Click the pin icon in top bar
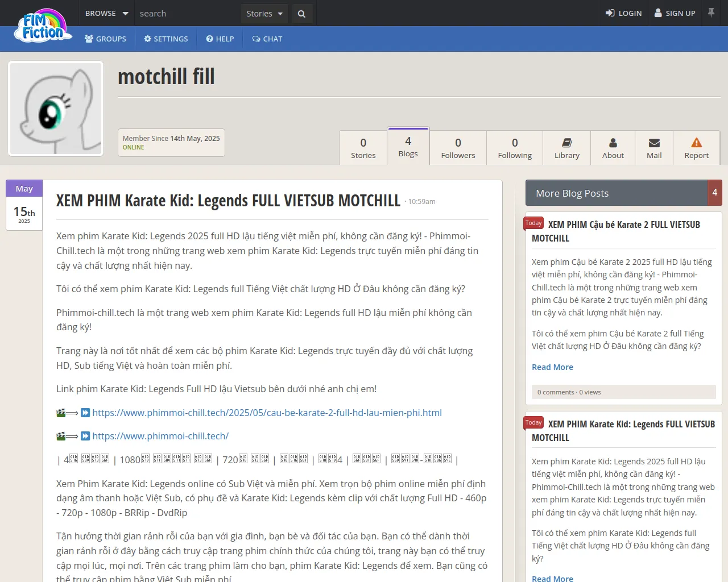Viewport: 728px width, 582px height. pyautogui.click(x=711, y=13)
